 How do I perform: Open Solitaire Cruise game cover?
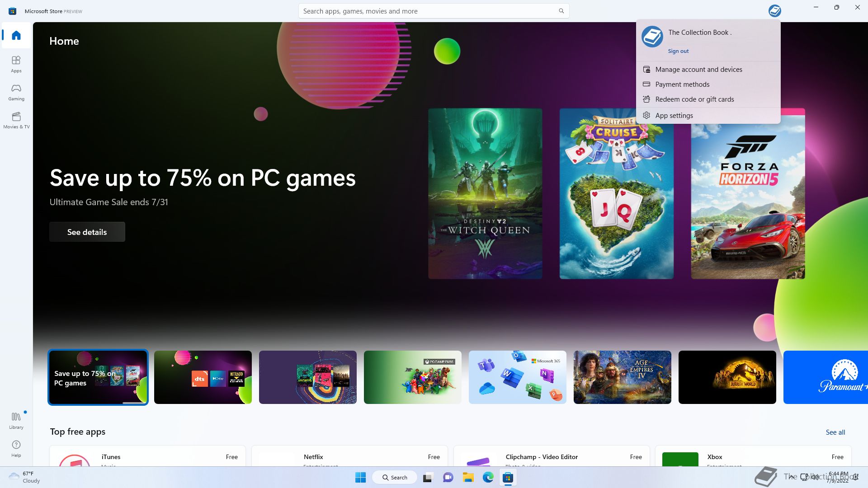(616, 193)
